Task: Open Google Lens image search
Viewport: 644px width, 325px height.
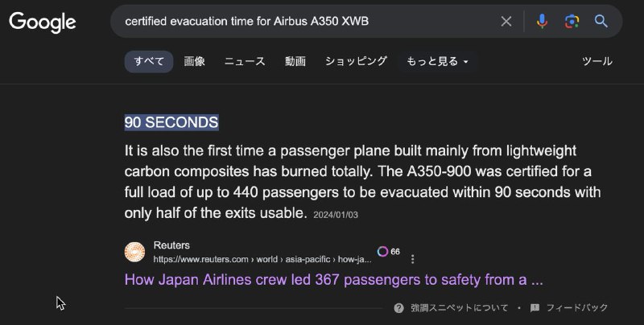Action: [572, 22]
